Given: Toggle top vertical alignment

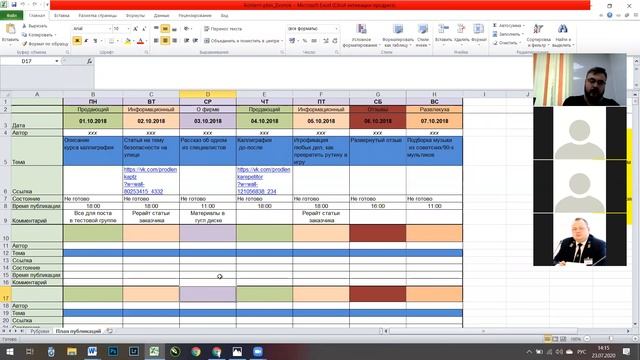Looking at the screenshot, I should (x=156, y=29).
